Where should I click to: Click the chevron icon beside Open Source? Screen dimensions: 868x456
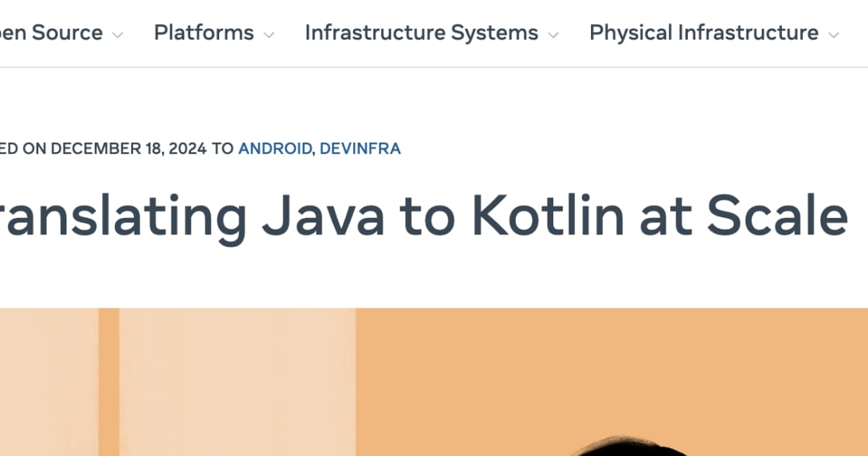[118, 33]
